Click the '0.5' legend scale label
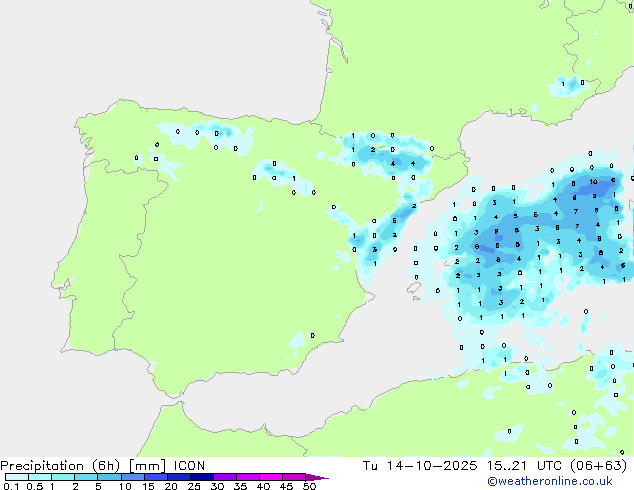Viewport: 634px width, 490px height. pos(35,486)
